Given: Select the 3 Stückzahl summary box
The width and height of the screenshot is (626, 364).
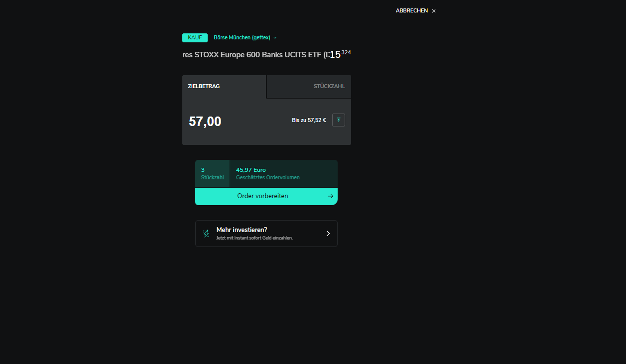Looking at the screenshot, I should pyautogui.click(x=213, y=174).
